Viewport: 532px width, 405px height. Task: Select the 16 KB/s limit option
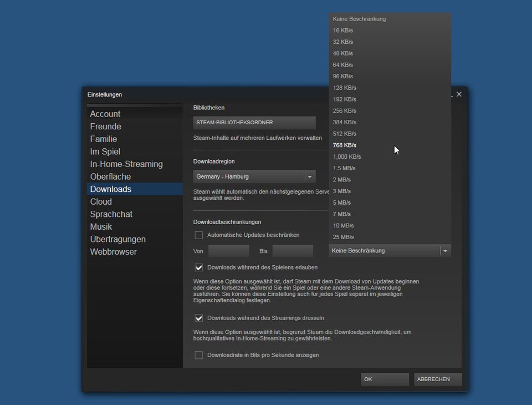[x=390, y=31]
